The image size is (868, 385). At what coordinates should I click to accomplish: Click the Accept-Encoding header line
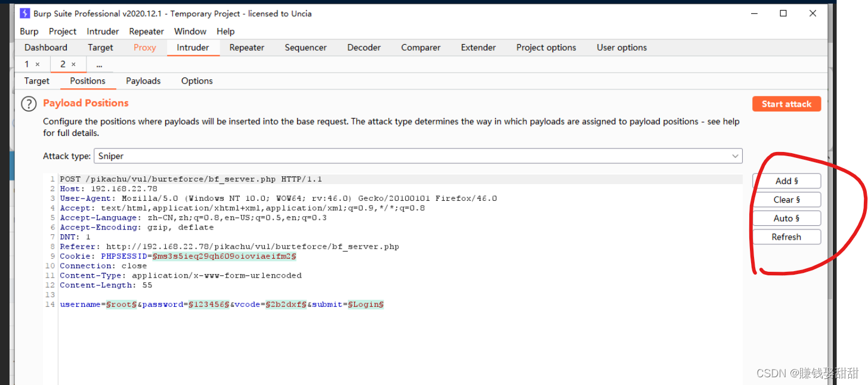tap(137, 227)
